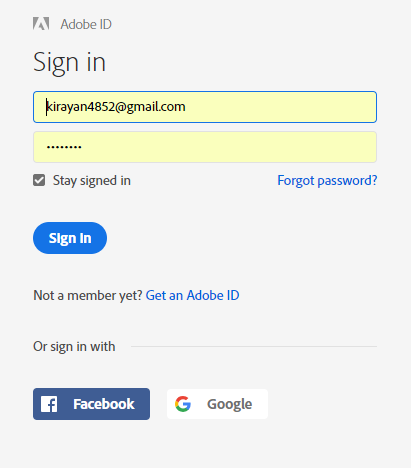
Task: Click the Or sign in with label
Action: point(74,347)
